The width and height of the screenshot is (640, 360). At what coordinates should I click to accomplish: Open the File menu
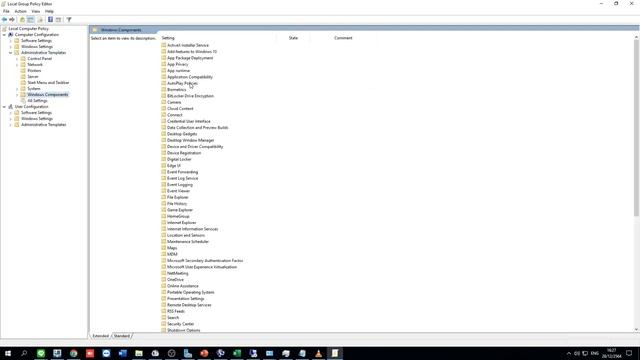(6, 11)
